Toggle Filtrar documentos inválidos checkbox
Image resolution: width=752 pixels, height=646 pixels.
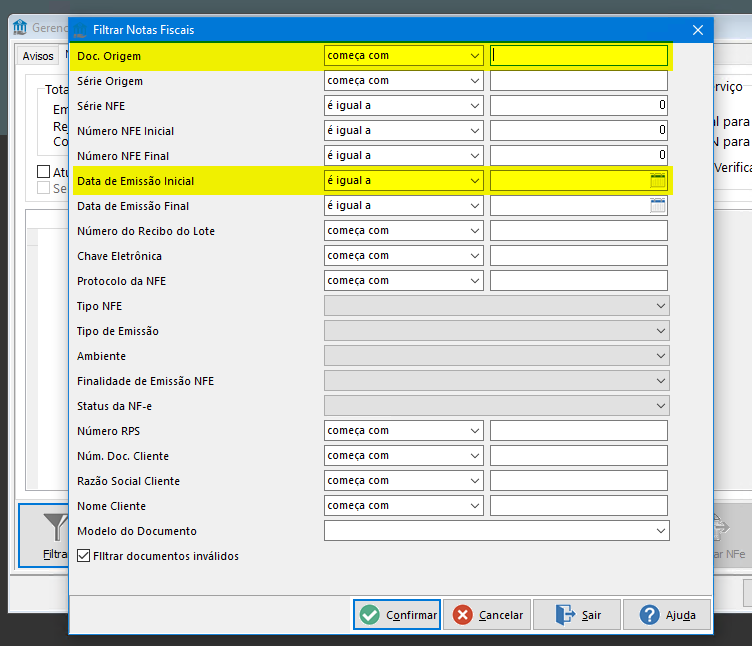pos(83,556)
